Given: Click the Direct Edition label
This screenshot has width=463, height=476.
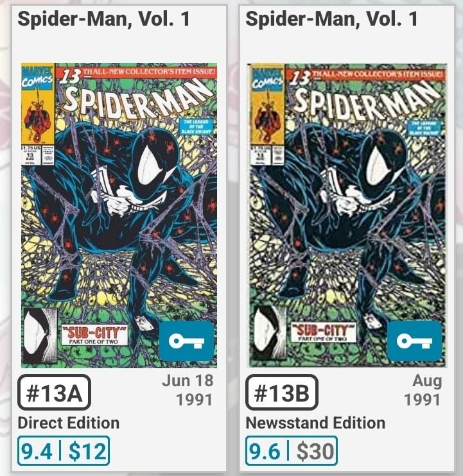Looking at the screenshot, I should pos(68,423).
